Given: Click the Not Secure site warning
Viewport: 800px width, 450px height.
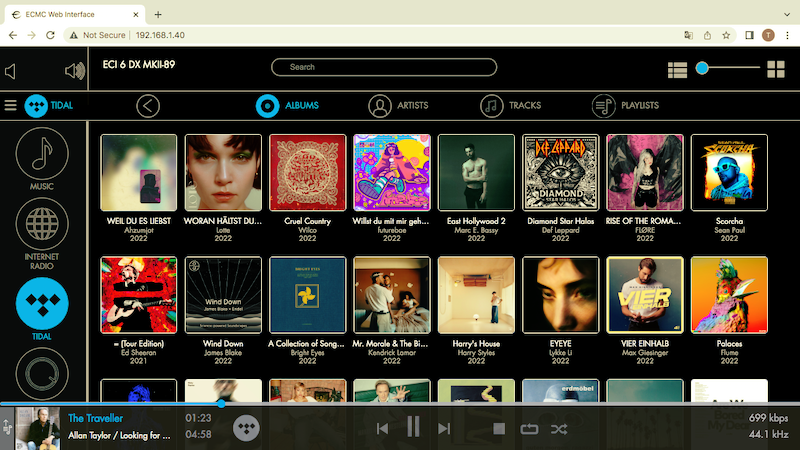Looking at the screenshot, I should click(97, 35).
